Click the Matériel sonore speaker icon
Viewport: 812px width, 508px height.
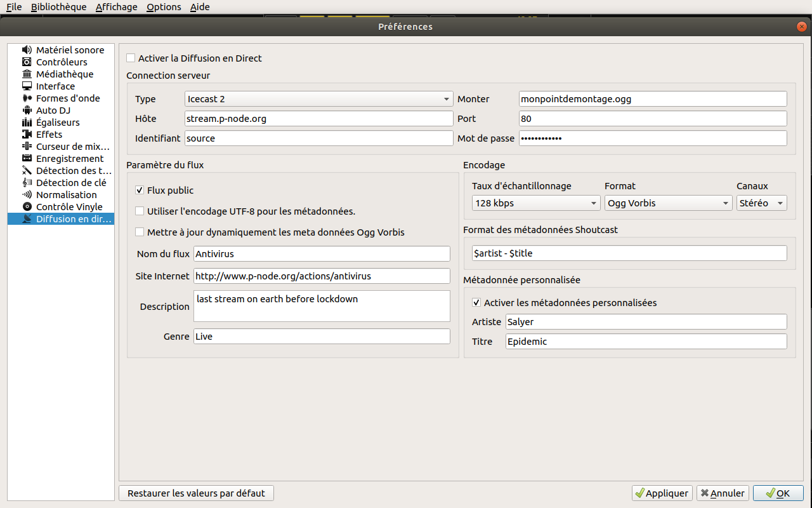[x=27, y=50]
